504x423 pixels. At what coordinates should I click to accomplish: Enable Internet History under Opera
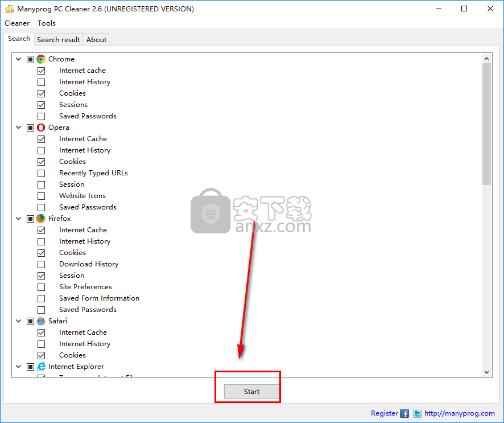point(41,150)
